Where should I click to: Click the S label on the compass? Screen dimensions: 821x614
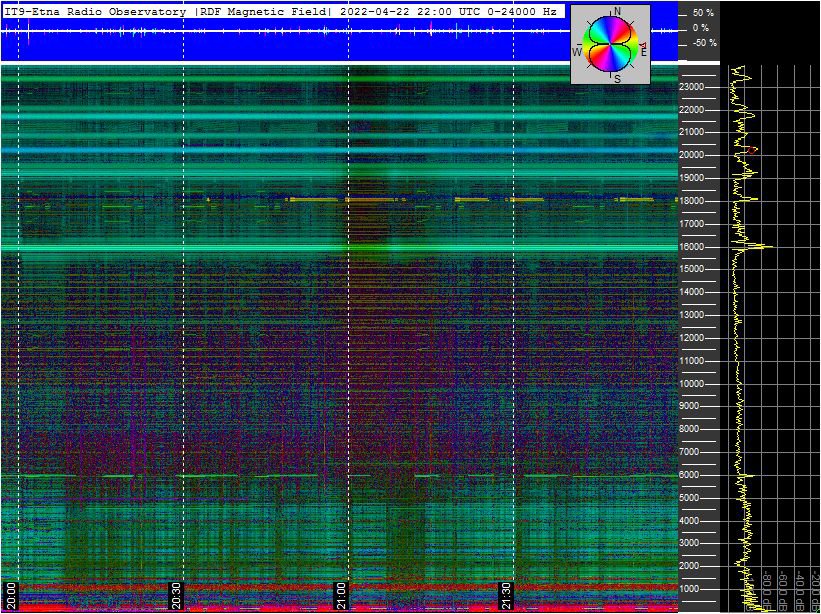coord(617,79)
